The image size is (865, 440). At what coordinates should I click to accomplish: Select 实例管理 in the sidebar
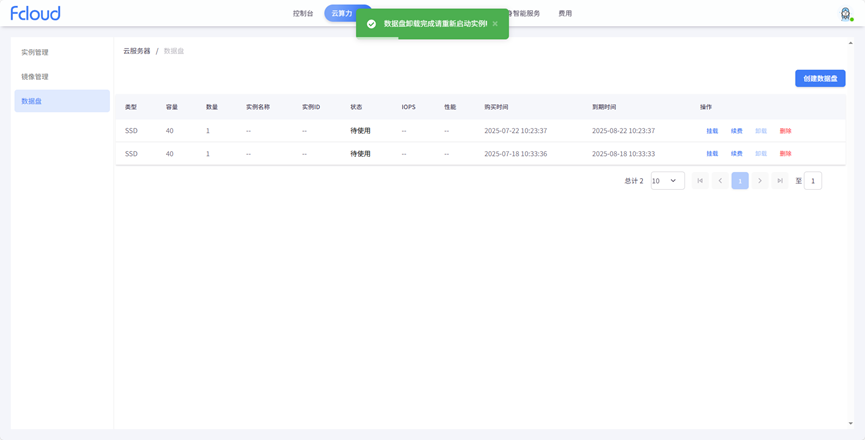[x=35, y=52]
